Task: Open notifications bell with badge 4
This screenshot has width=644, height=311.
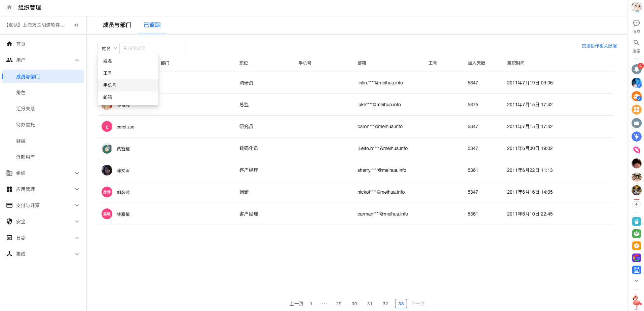Action: (x=636, y=69)
